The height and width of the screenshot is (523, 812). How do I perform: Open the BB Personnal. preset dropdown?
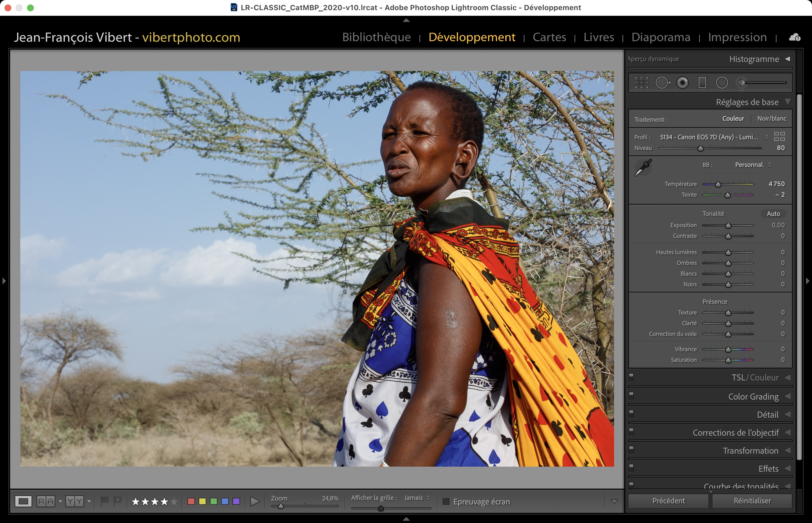coord(753,165)
